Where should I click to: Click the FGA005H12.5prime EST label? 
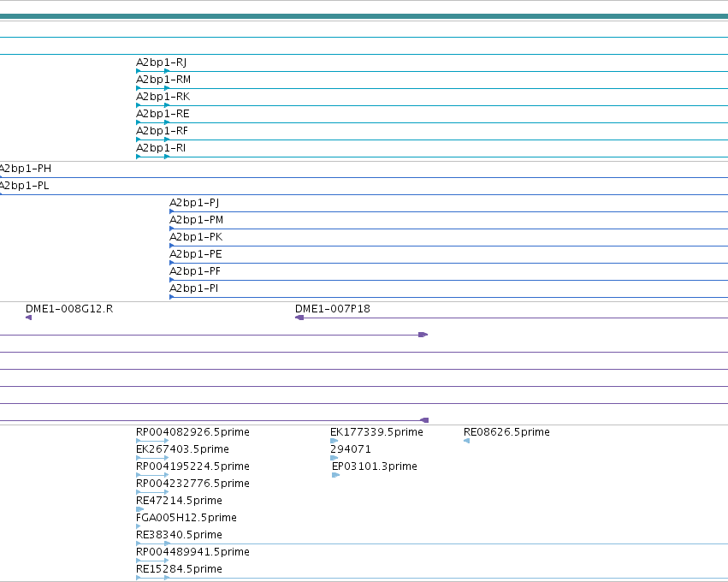click(186, 518)
